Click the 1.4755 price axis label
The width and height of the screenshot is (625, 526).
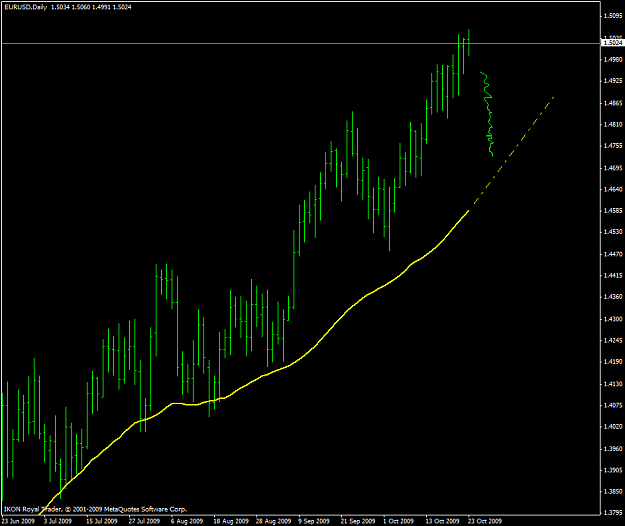pyautogui.click(x=613, y=146)
